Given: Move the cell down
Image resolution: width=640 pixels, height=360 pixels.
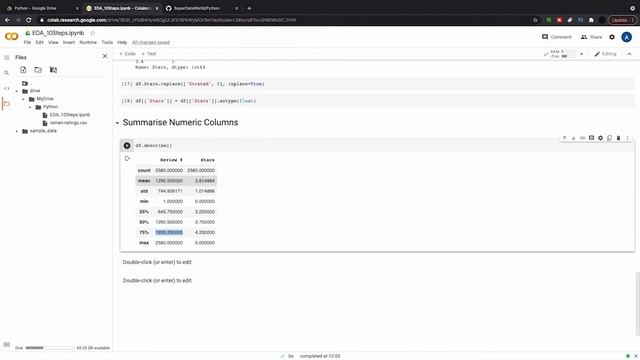Looking at the screenshot, I should 573,138.
